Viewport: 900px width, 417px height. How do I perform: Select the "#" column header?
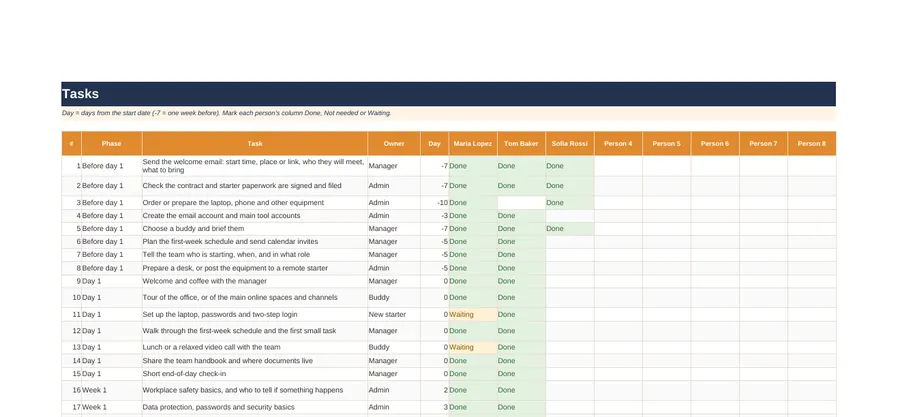[x=71, y=143]
